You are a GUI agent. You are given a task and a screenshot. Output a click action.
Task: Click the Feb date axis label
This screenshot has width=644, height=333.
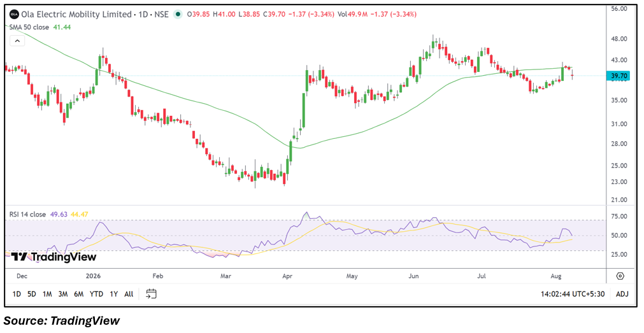[158, 276]
